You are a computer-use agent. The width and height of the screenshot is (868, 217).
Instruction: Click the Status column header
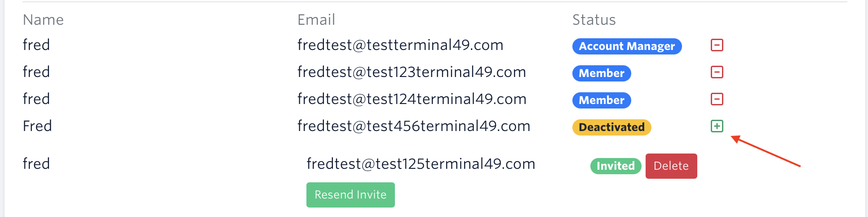tap(593, 20)
